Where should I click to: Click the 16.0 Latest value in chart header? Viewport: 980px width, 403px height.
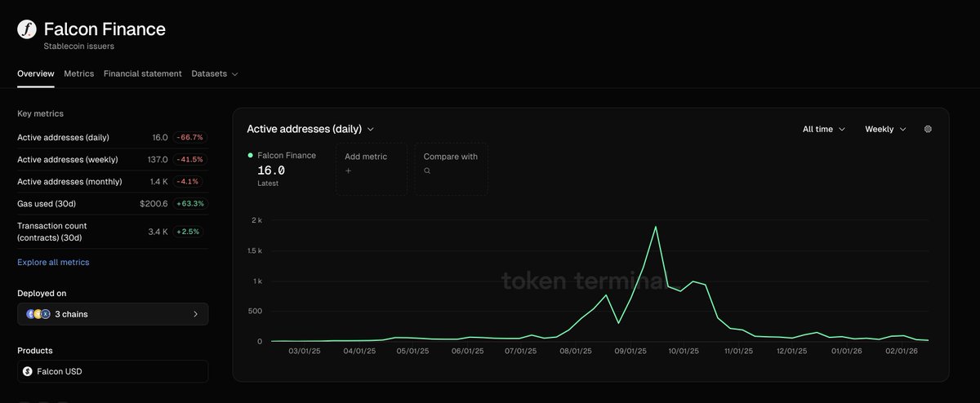(271, 170)
